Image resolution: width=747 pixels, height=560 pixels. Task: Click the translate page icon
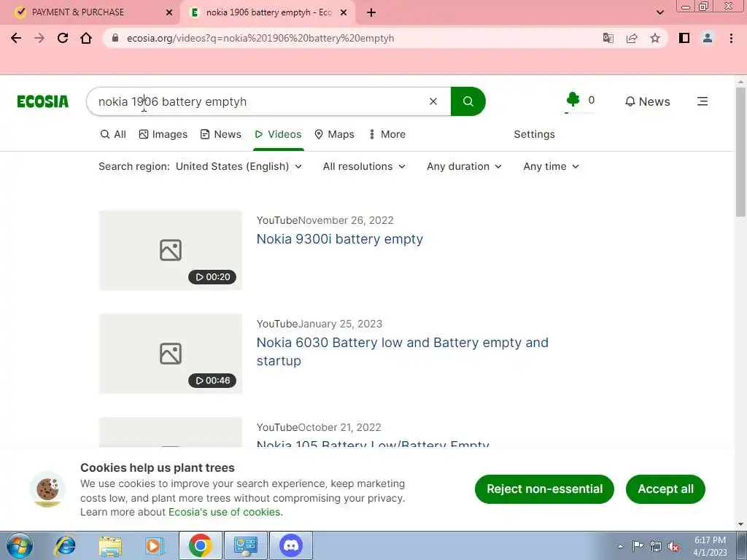pos(608,38)
